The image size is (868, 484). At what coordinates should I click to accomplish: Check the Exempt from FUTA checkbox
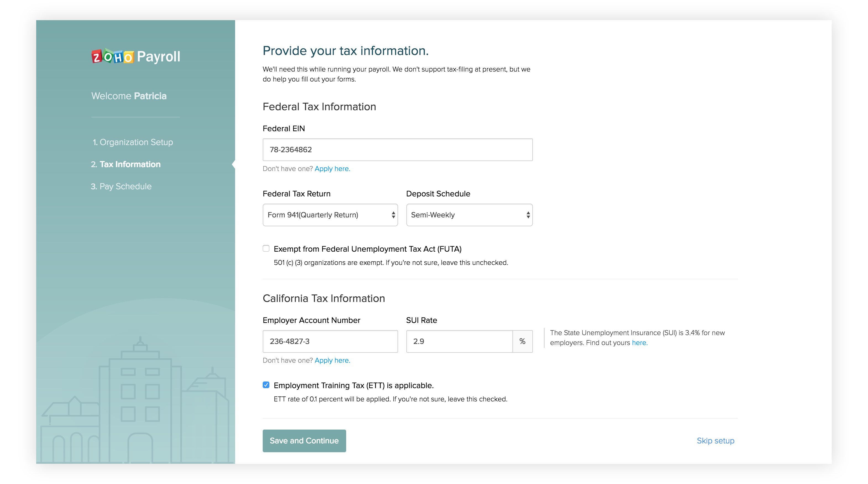pos(266,249)
